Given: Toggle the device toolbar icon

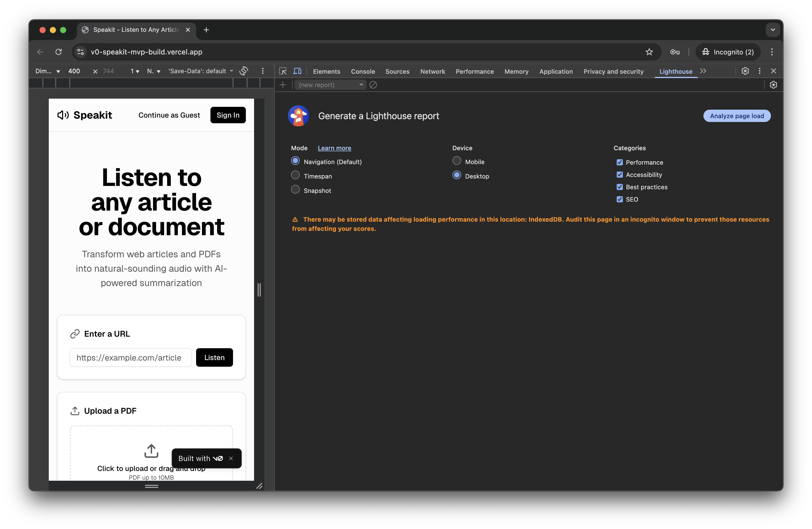Looking at the screenshot, I should [x=297, y=71].
